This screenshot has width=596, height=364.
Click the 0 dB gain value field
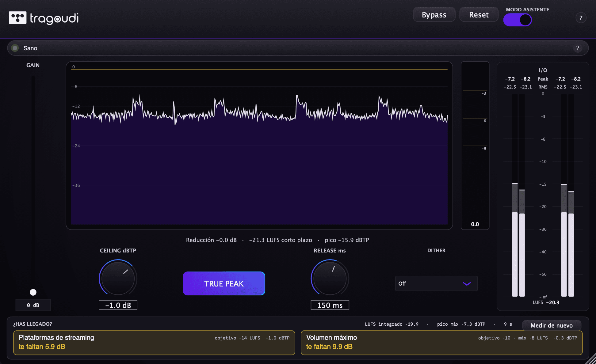[x=33, y=305]
